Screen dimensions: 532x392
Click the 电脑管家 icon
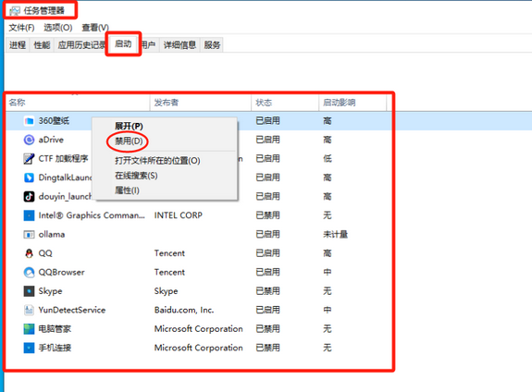click(29, 329)
